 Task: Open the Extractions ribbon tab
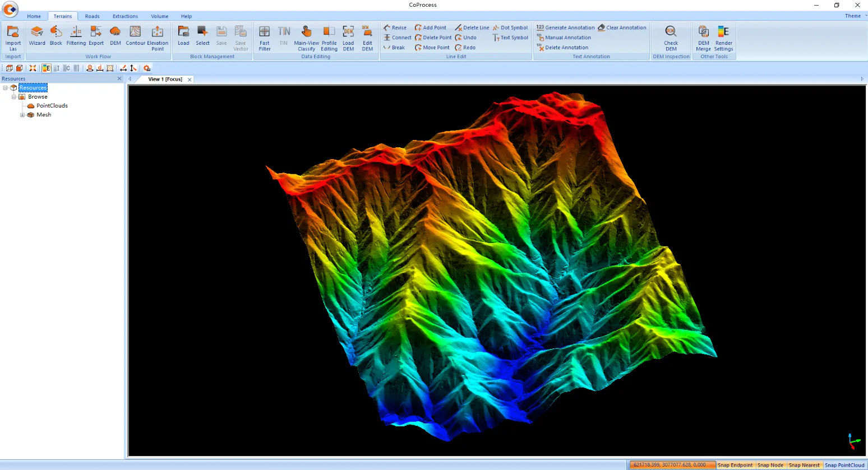(x=125, y=16)
